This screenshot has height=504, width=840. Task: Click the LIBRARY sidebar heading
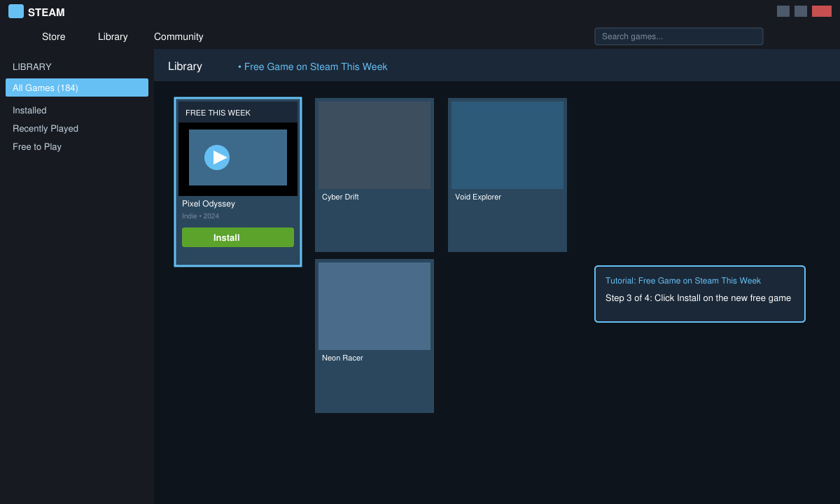[32, 67]
